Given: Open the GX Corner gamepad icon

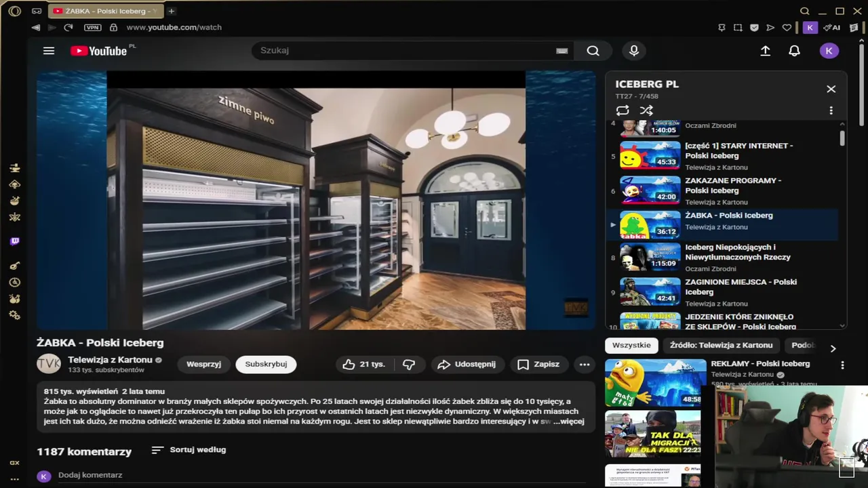Looking at the screenshot, I should coord(37,11).
